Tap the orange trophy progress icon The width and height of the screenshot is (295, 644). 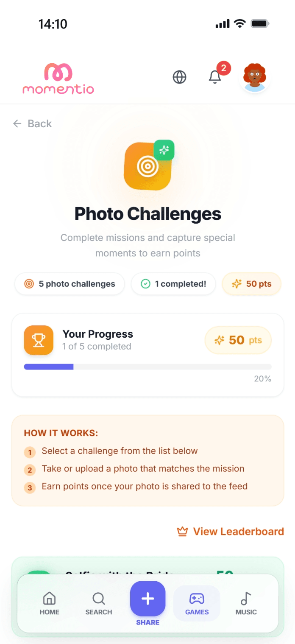pos(39,340)
